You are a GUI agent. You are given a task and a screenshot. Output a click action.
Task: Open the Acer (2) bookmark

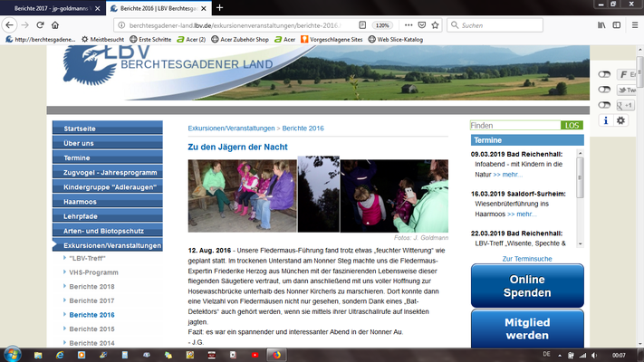point(191,40)
